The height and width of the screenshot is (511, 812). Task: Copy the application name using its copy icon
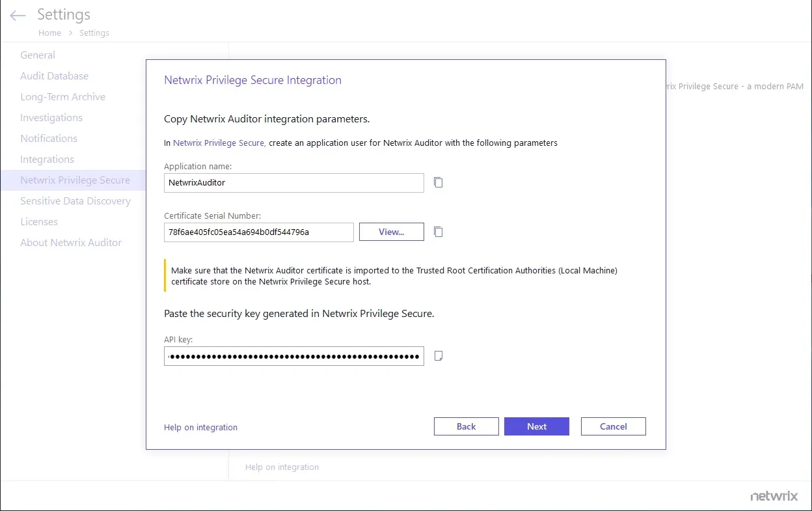pos(438,182)
